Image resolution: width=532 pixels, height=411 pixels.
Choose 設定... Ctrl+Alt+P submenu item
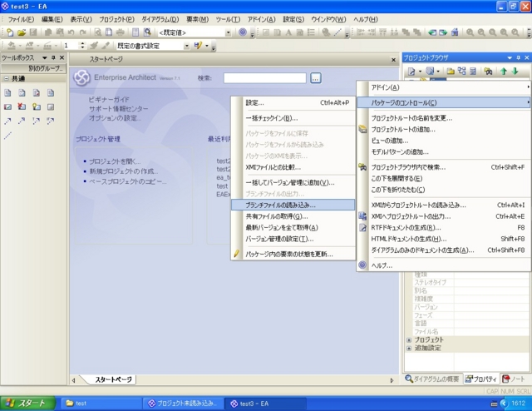click(x=293, y=102)
